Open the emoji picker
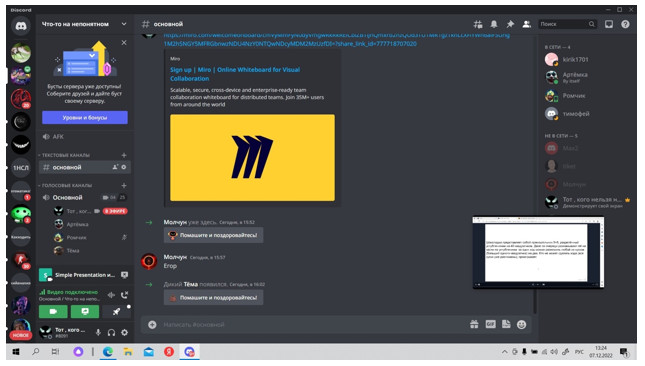 (522, 324)
